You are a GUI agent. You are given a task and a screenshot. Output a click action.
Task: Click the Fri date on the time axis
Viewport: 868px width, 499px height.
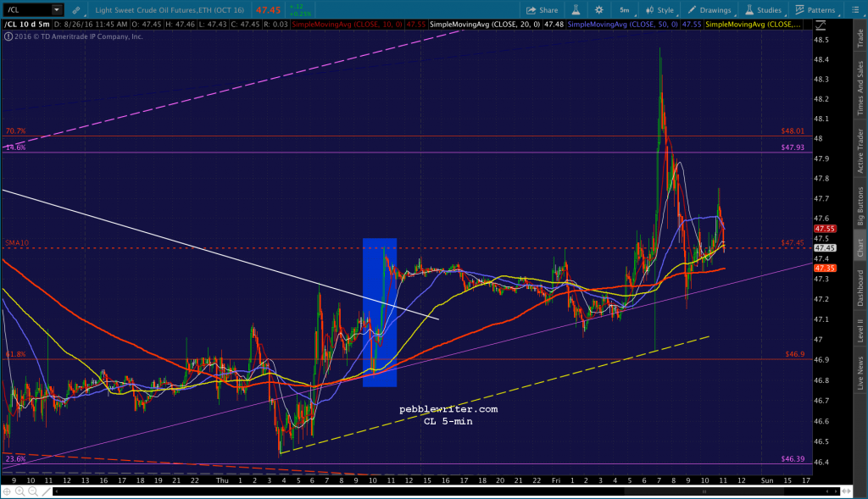(556, 480)
